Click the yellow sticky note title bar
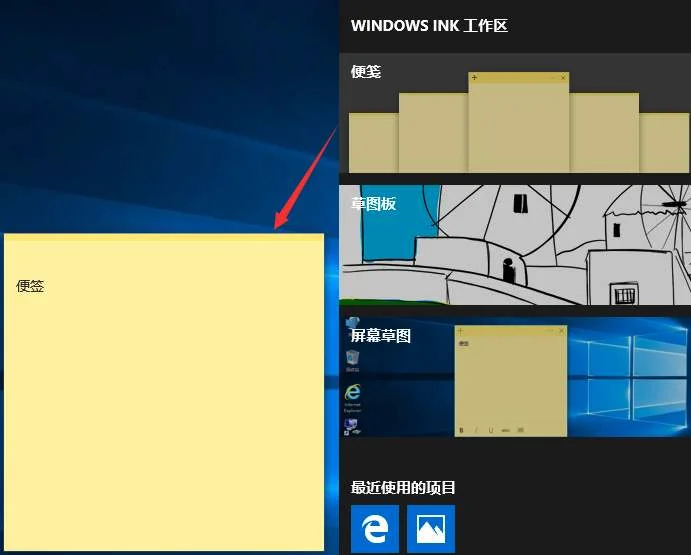The height and width of the screenshot is (555, 691). point(164,237)
